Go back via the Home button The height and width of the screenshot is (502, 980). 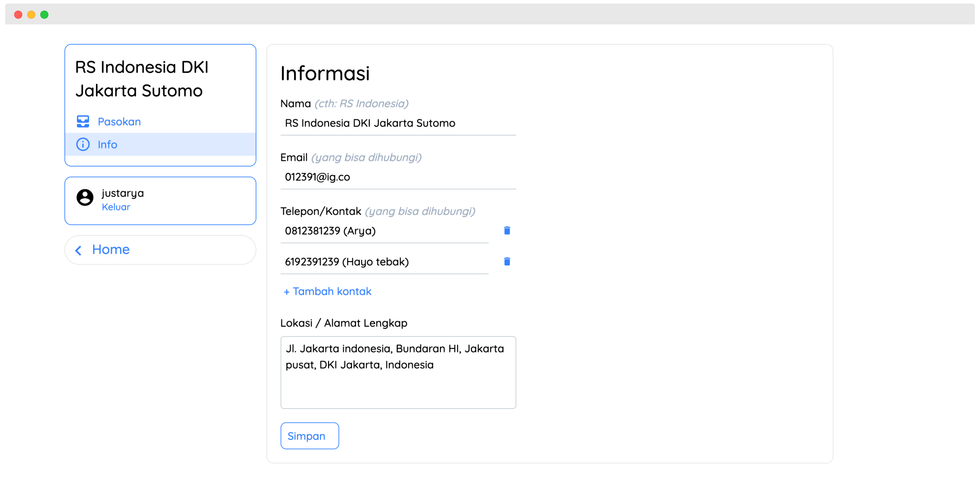(160, 250)
